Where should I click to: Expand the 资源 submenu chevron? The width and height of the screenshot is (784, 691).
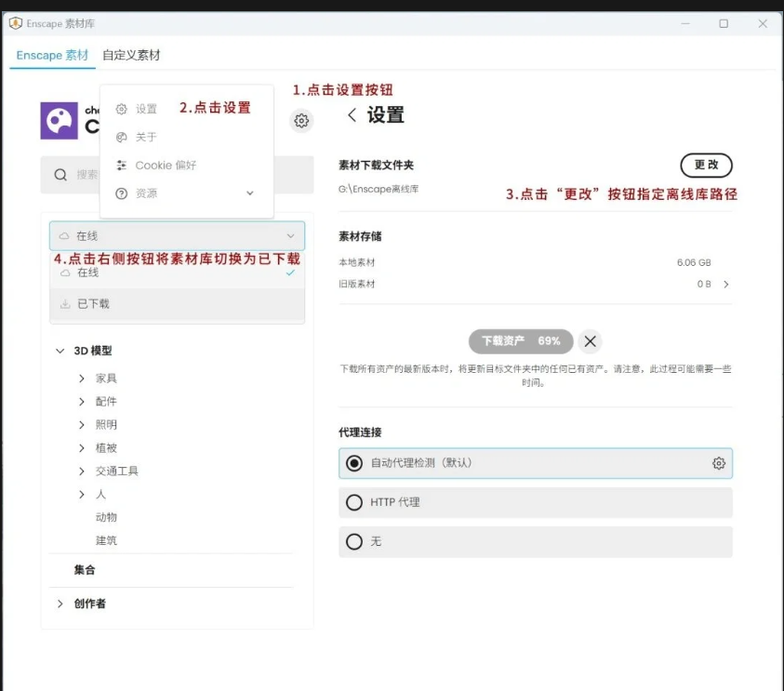249,193
